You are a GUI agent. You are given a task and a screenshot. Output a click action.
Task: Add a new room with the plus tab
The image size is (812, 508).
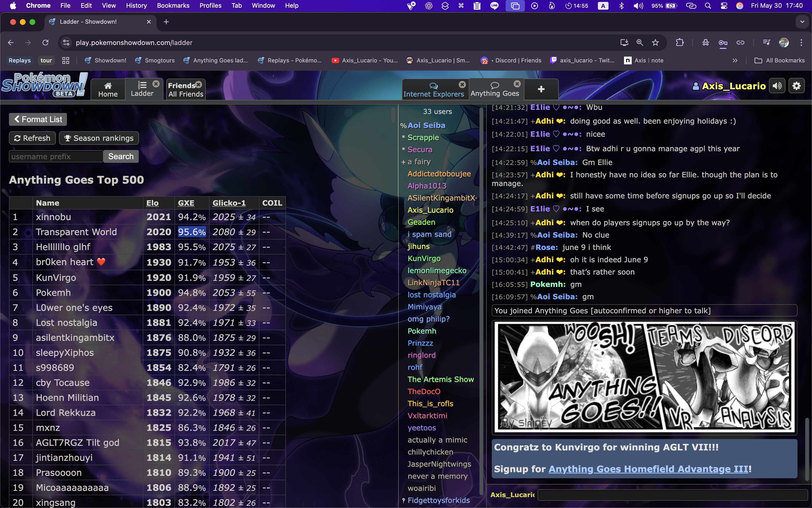(541, 89)
